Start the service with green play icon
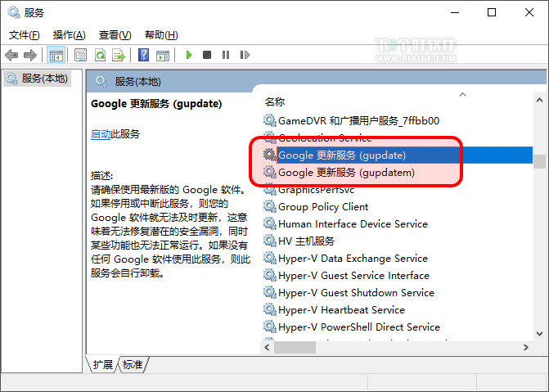The width and height of the screenshot is (549, 392). (x=189, y=55)
